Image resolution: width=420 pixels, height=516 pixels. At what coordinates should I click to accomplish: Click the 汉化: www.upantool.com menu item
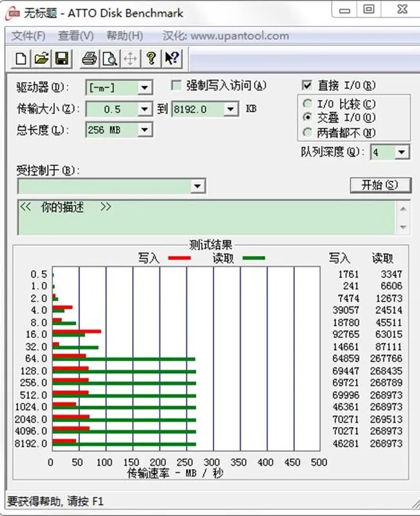pos(225,35)
